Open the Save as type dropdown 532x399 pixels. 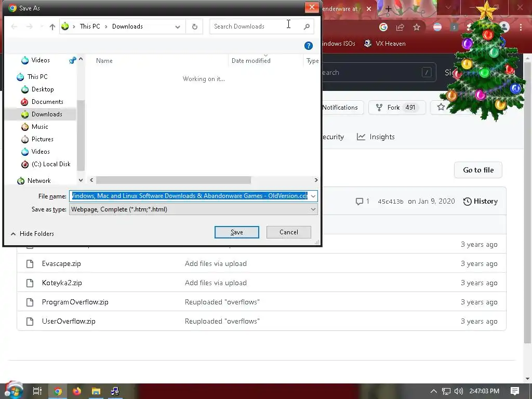point(193,209)
